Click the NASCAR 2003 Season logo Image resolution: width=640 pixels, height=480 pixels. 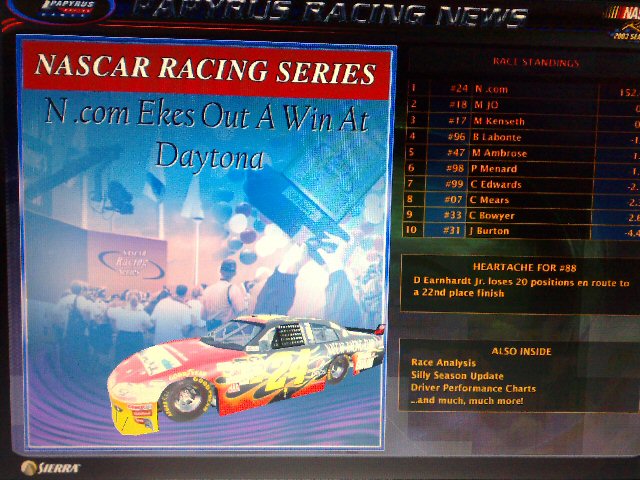click(x=624, y=22)
